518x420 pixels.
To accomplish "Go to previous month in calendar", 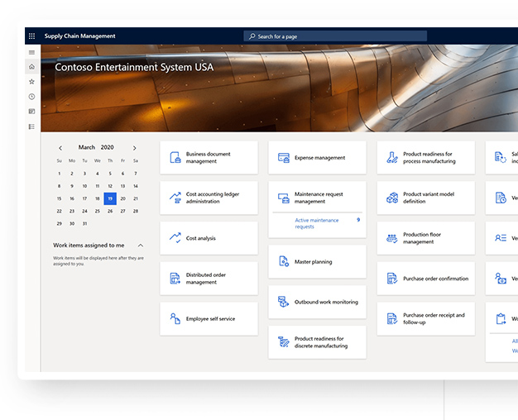I will [60, 148].
